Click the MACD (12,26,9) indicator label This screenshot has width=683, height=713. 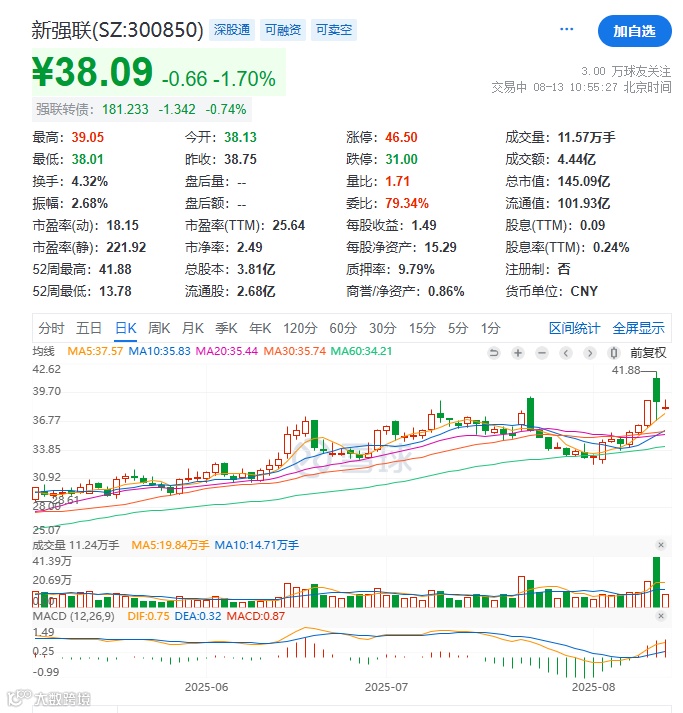(74, 616)
